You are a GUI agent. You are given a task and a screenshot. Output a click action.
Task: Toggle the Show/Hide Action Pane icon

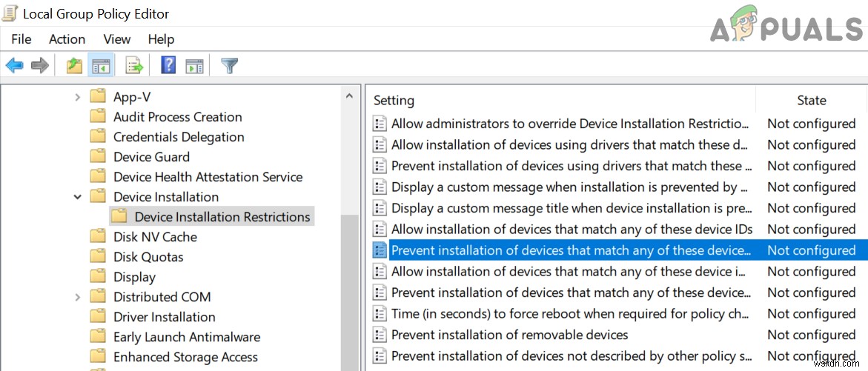coord(194,66)
